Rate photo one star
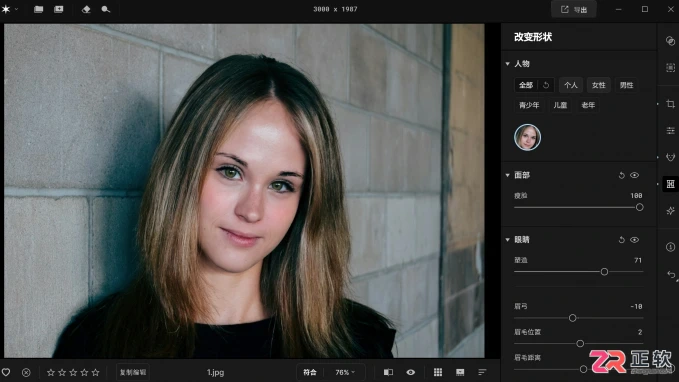This screenshot has height=382, width=679. [x=51, y=372]
